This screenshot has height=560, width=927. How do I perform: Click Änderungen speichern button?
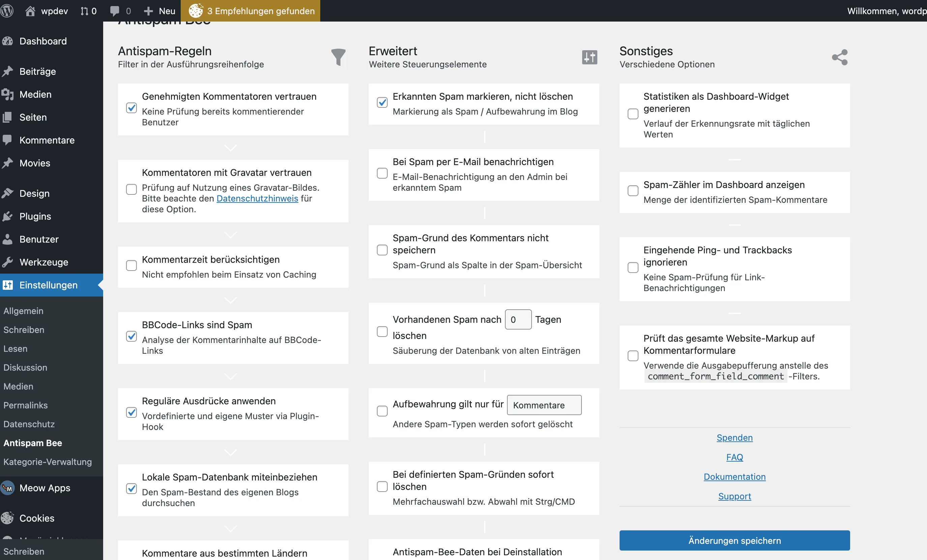click(734, 540)
